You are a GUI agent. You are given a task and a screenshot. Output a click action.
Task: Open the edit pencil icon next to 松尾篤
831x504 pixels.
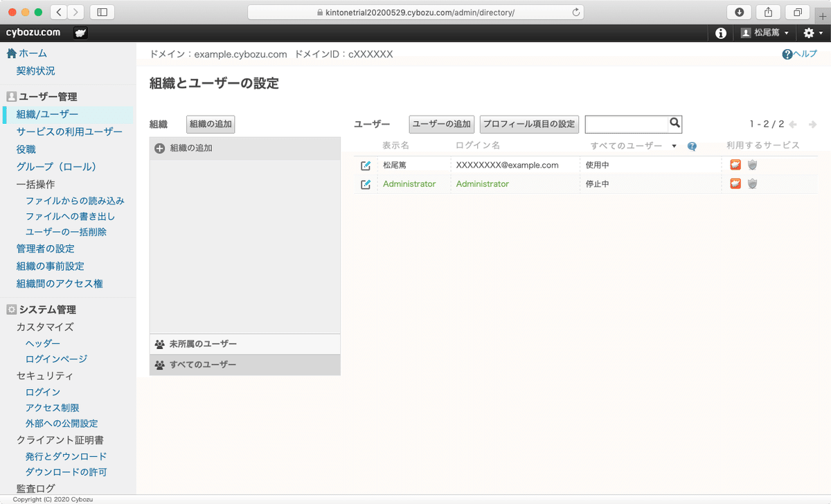[364, 165]
